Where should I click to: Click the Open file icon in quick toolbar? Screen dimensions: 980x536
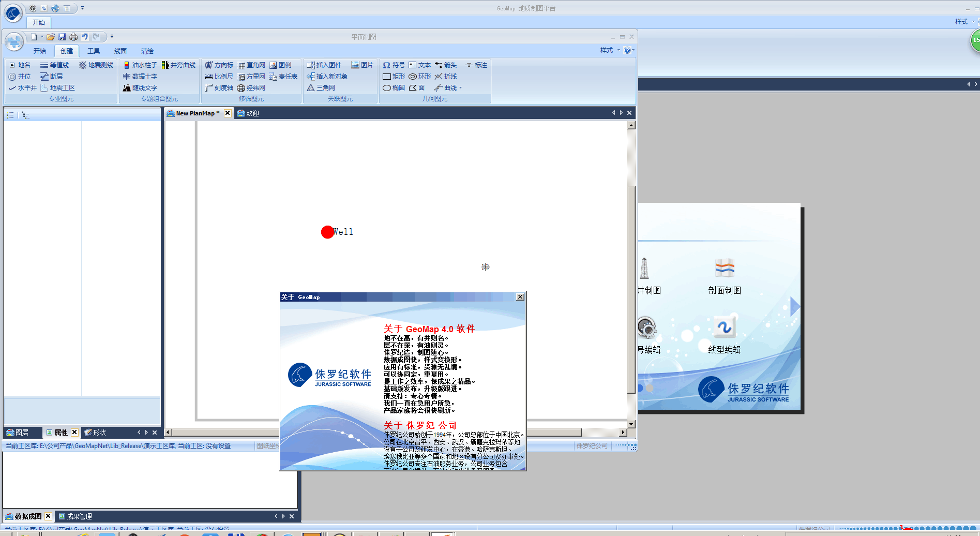point(51,37)
